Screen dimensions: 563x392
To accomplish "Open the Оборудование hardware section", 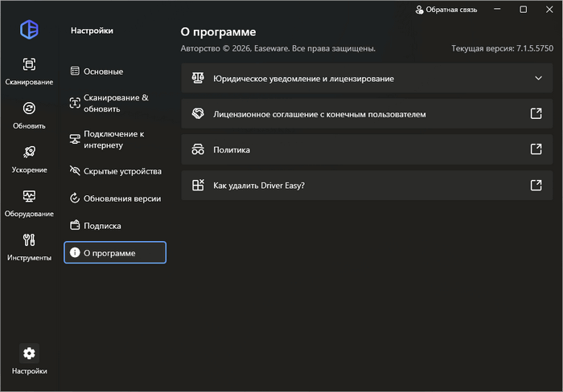I will (29, 203).
